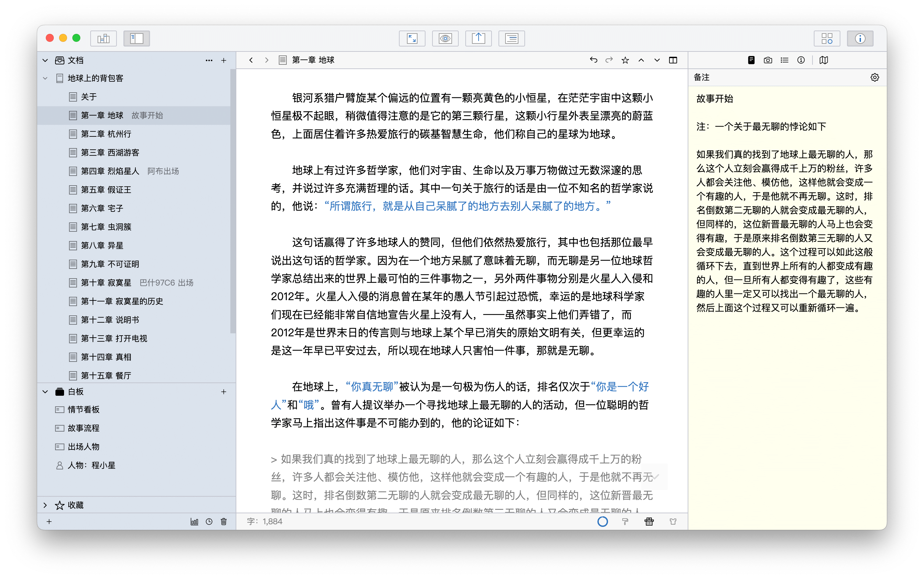Select 第二章 杭州行 in sidebar
Viewport: 924px width, 579px height.
[133, 134]
